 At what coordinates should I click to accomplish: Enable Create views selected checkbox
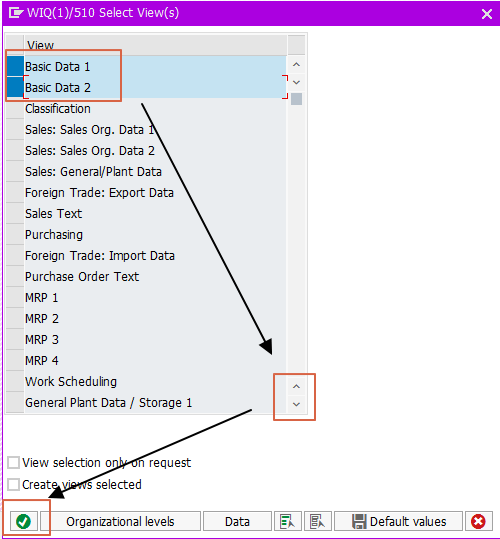pos(13,485)
